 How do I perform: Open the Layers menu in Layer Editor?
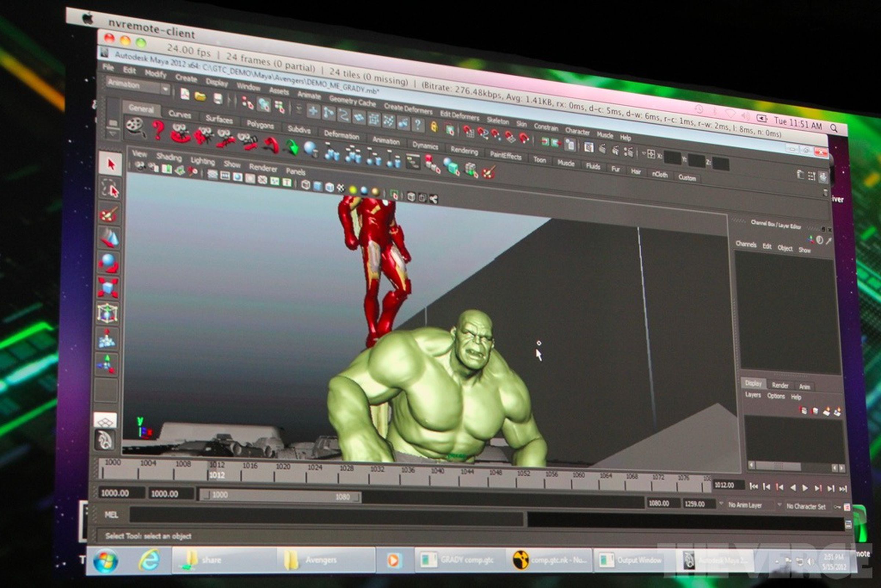click(753, 395)
